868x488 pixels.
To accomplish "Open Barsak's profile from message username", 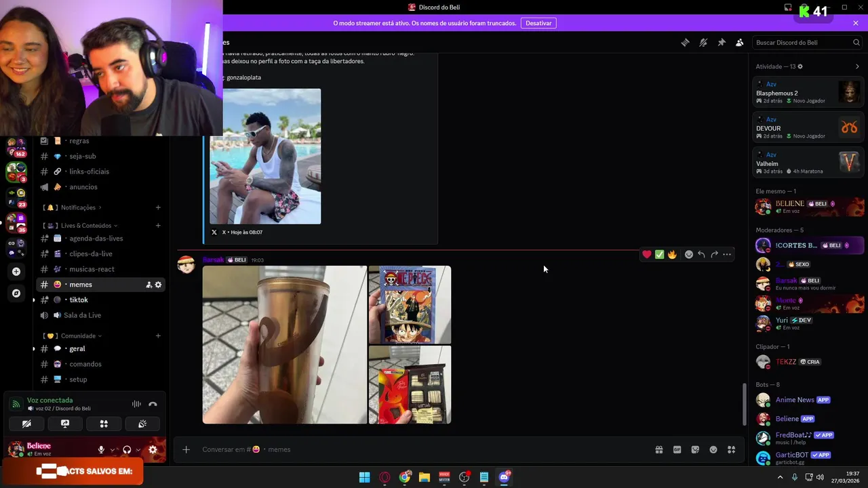I will pyautogui.click(x=213, y=260).
